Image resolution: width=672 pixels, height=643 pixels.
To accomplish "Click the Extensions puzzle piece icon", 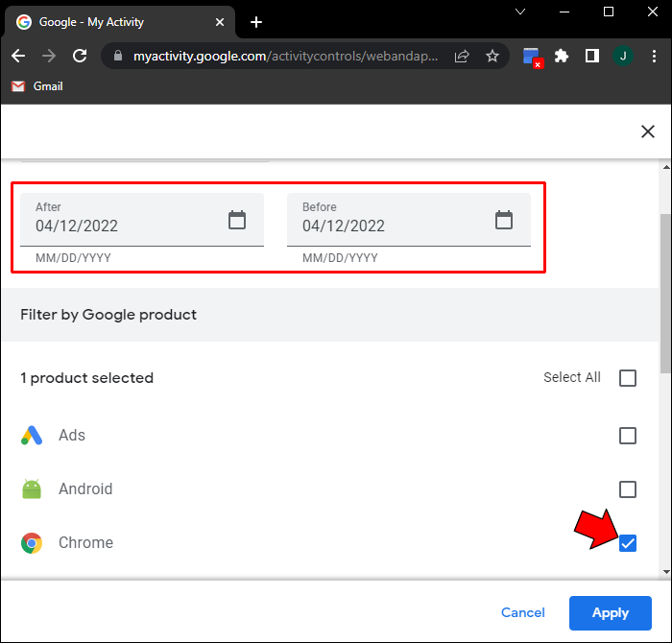I will 562,57.
